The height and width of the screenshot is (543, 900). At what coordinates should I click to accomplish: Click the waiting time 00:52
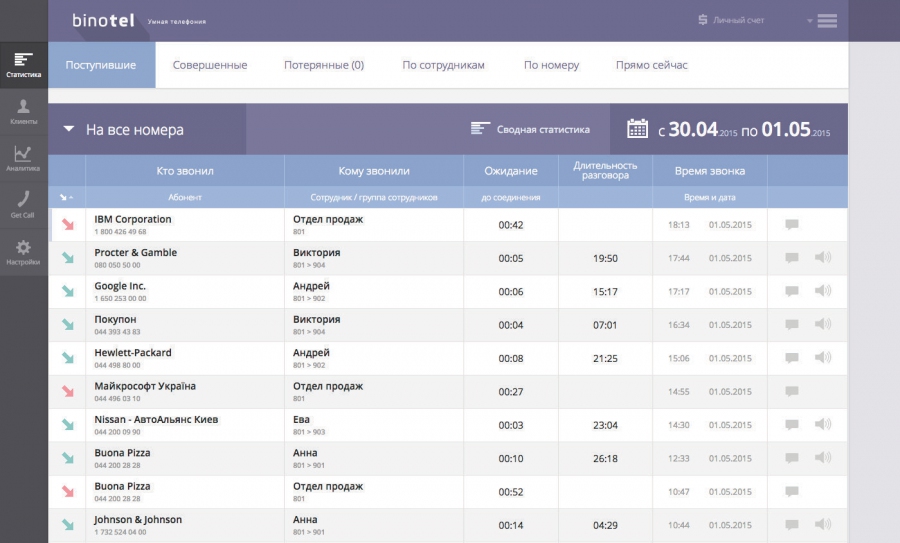coord(511,492)
